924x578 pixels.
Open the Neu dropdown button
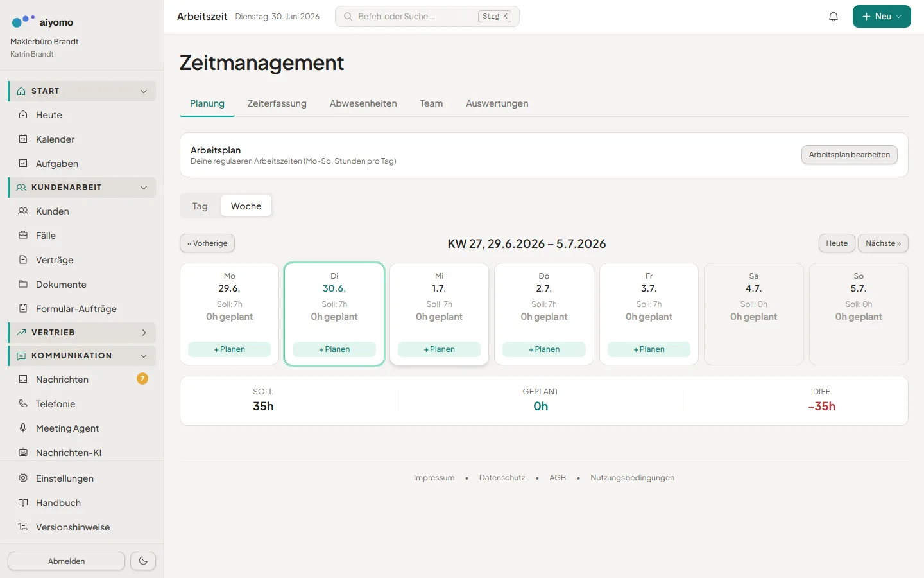point(882,17)
